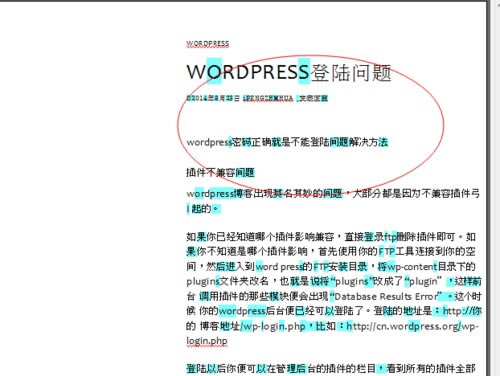Click the paragraph starting with 如果你已经知道

(333, 289)
